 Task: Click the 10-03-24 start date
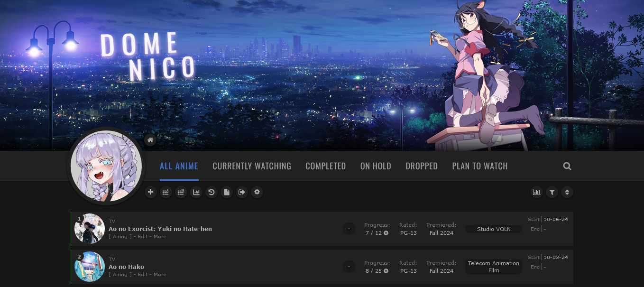(556, 257)
